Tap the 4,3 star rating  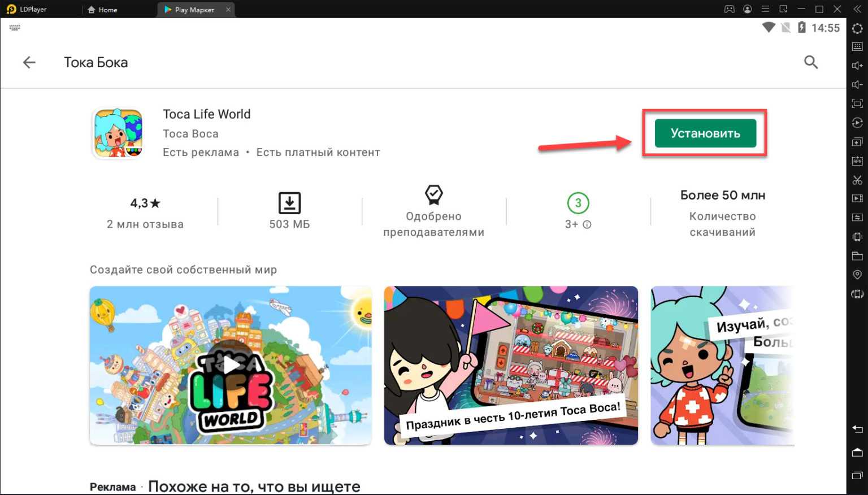coord(145,203)
